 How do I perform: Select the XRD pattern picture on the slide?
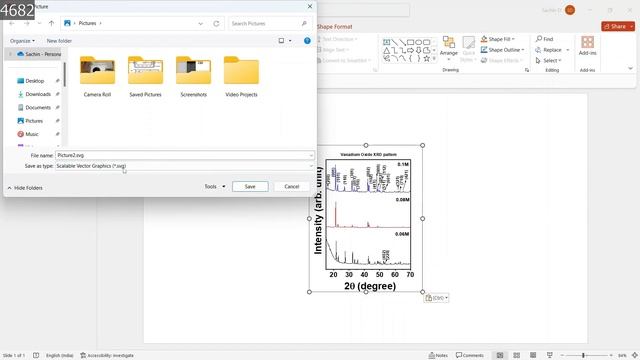(x=366, y=219)
